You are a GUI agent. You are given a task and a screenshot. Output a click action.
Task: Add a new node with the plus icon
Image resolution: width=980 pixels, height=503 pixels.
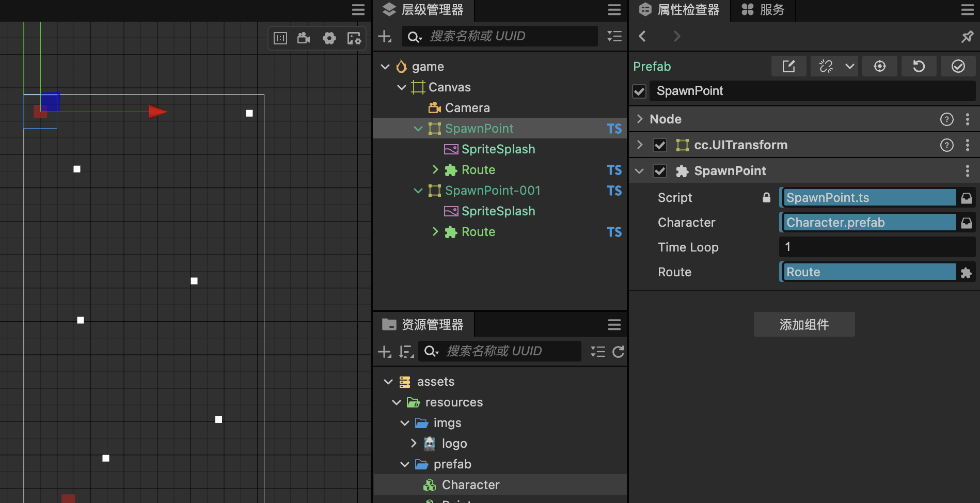point(385,37)
